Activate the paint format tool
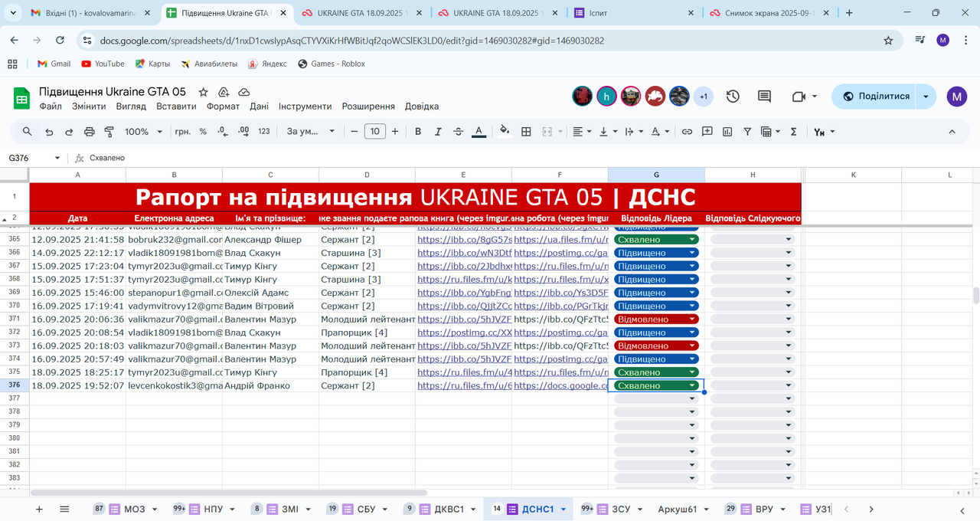Image resolution: width=980 pixels, height=521 pixels. pos(109,132)
